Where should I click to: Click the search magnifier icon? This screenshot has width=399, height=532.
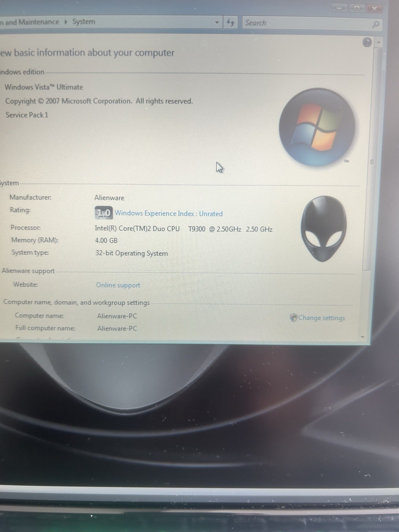(375, 24)
